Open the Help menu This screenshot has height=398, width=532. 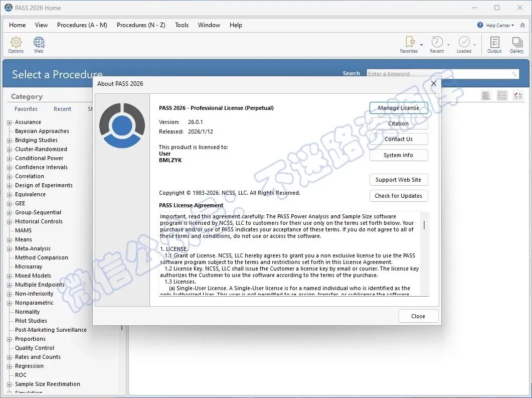tap(236, 25)
